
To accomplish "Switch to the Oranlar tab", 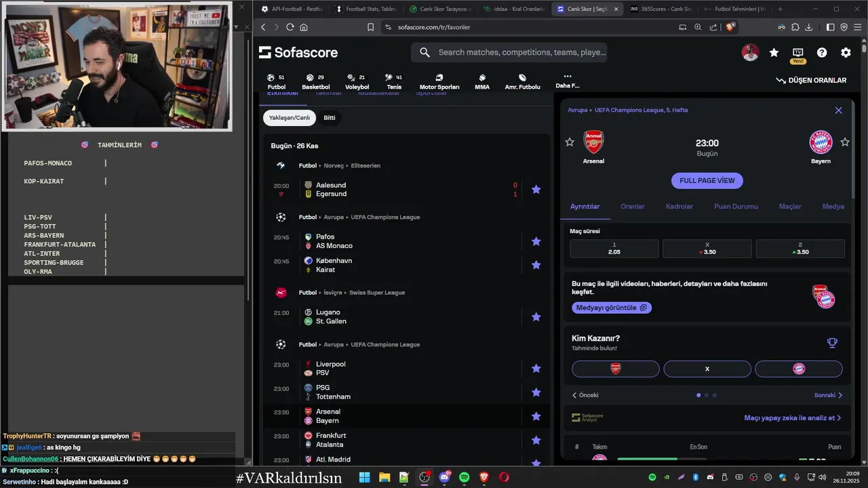I will 633,206.
